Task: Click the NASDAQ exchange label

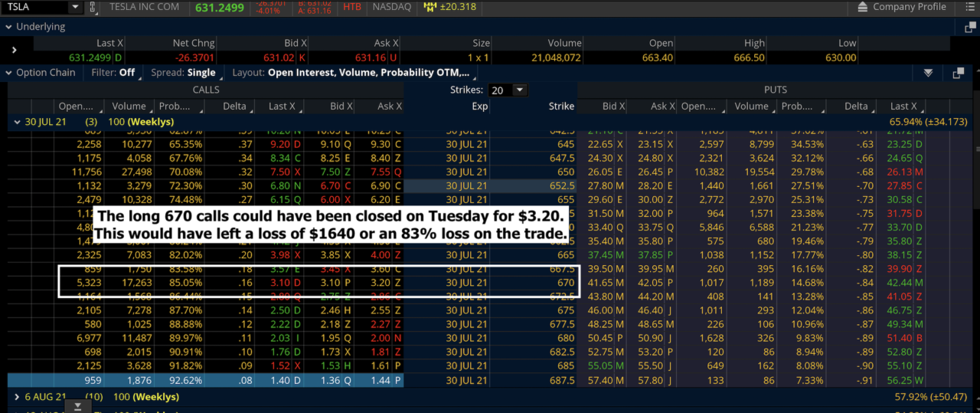Action: click(391, 7)
